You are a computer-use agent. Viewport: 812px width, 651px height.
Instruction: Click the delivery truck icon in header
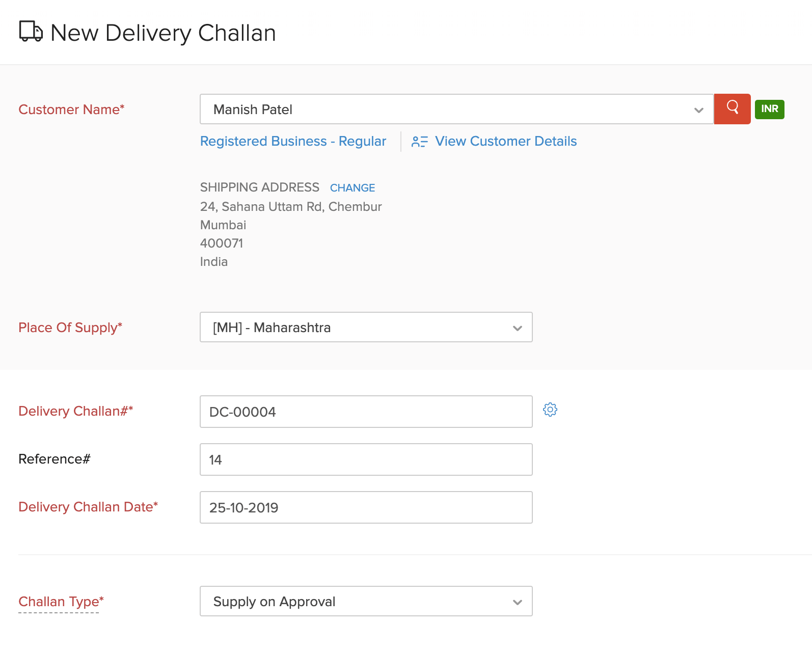(x=31, y=32)
